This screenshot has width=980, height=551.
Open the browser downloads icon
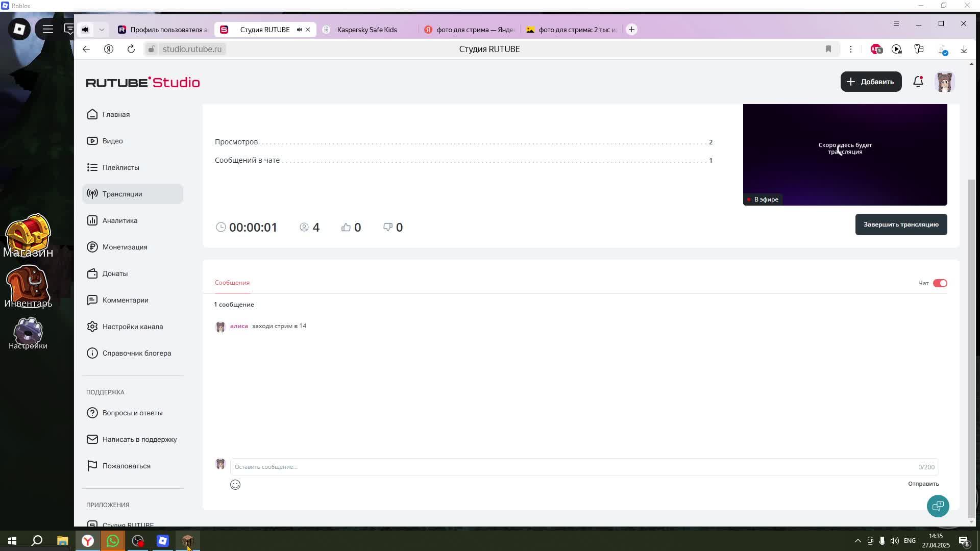[964, 49]
